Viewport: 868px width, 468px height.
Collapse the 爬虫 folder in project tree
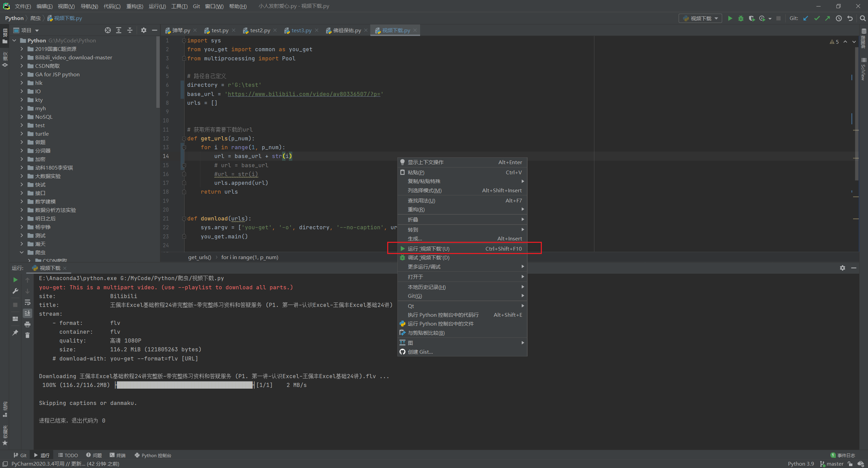coord(22,252)
